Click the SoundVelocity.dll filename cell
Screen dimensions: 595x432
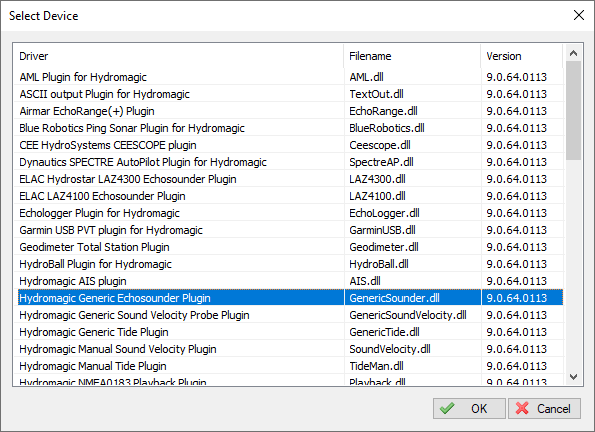[412, 349]
